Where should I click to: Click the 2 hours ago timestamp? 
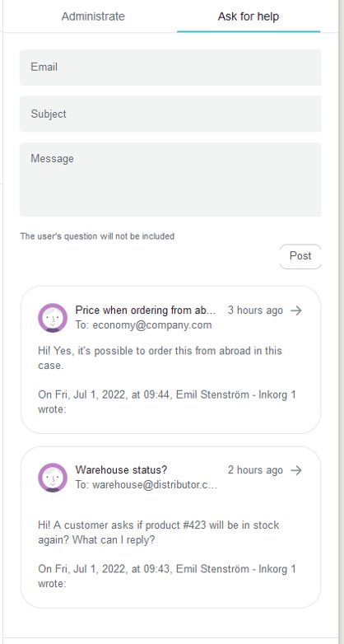tap(255, 470)
